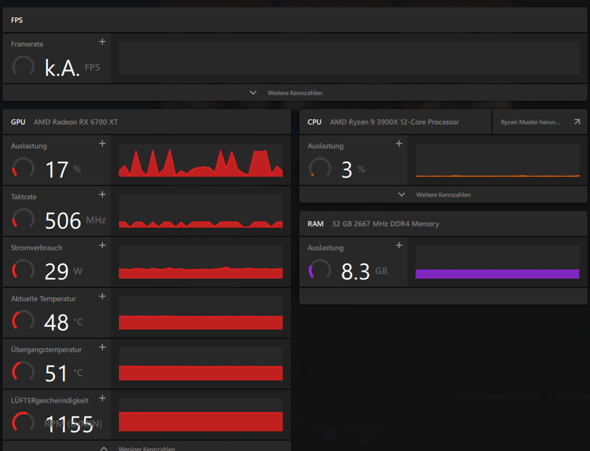590x451 pixels.
Task: Click the Taktrate circular gauge
Action: coord(23,219)
